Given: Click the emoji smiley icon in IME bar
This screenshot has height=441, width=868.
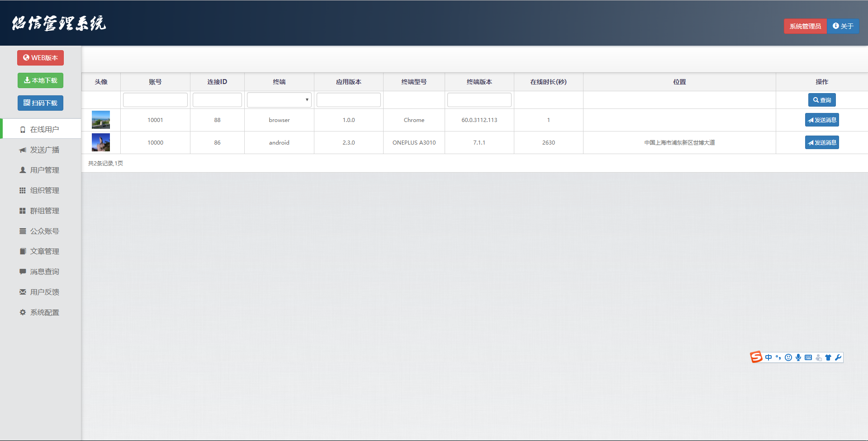Looking at the screenshot, I should pos(788,357).
